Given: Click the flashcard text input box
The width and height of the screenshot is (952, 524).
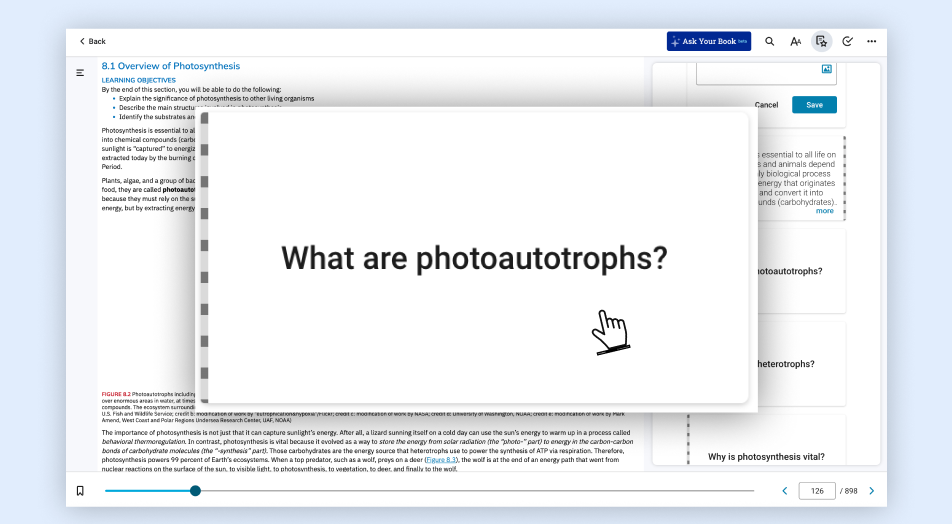Looking at the screenshot, I should tap(766, 74).
